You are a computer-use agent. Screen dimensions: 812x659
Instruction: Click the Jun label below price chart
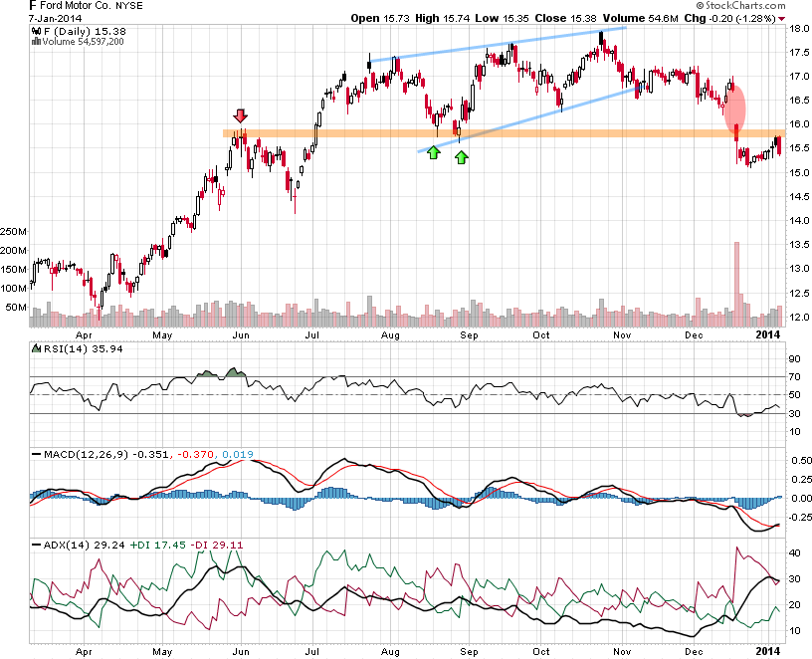241,335
